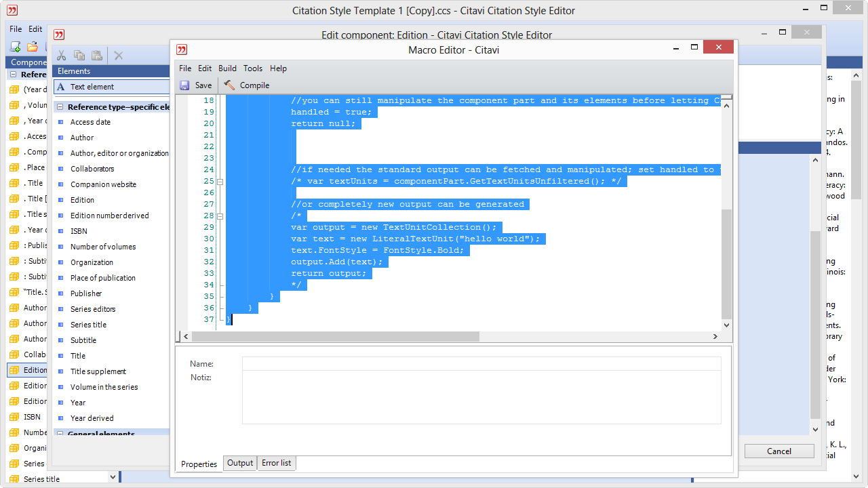
Task: Collapse the Refere group in Components panel
Action: coord(14,75)
